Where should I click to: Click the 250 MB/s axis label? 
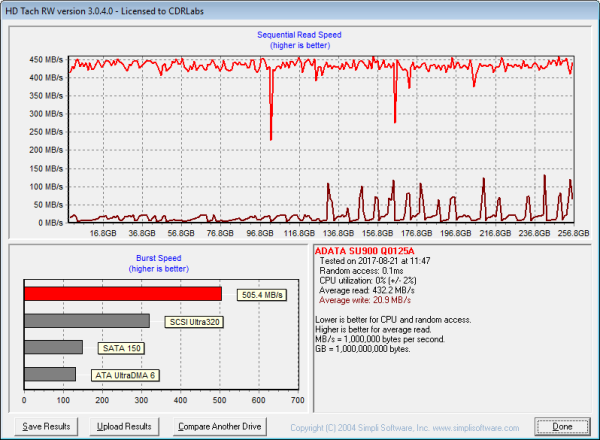coord(46,132)
